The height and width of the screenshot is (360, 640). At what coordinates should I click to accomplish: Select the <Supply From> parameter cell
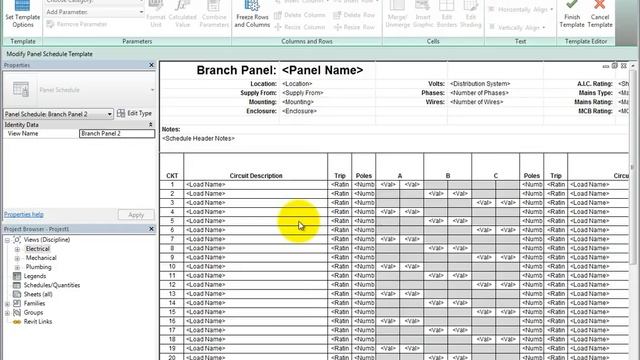[x=302, y=93]
